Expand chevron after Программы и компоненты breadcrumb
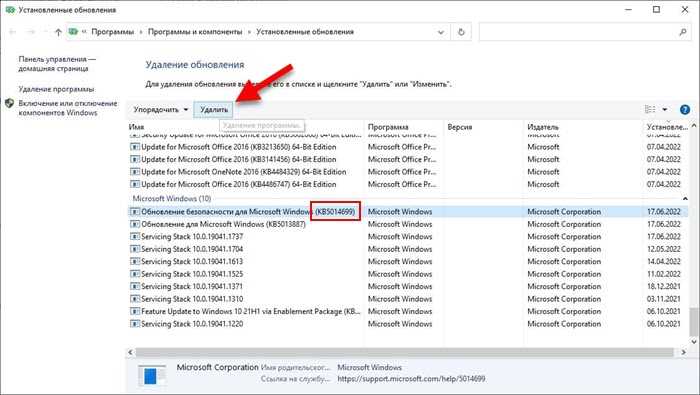The image size is (700, 395). point(249,32)
